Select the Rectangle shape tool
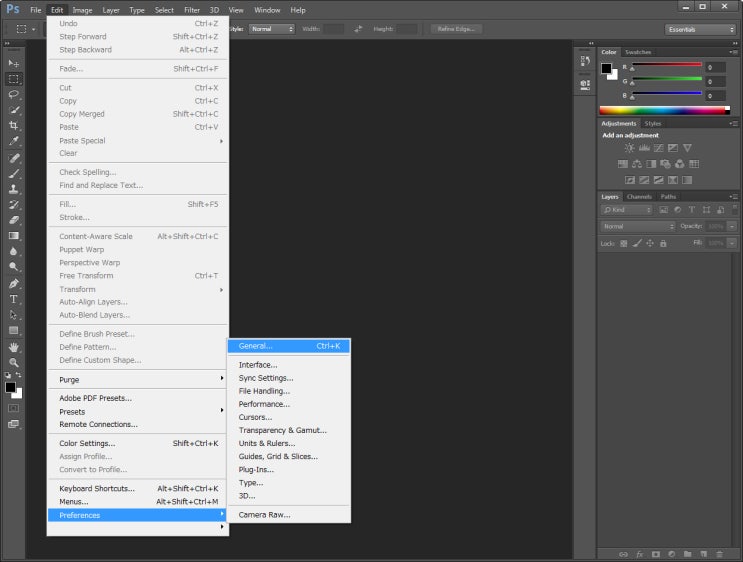The image size is (743, 562). pyautogui.click(x=14, y=331)
